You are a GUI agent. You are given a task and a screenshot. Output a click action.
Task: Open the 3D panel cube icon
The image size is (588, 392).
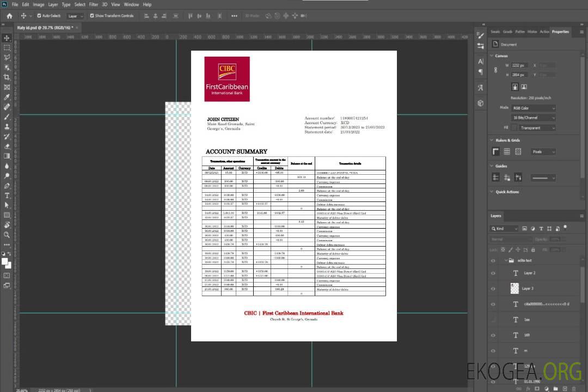(x=481, y=103)
